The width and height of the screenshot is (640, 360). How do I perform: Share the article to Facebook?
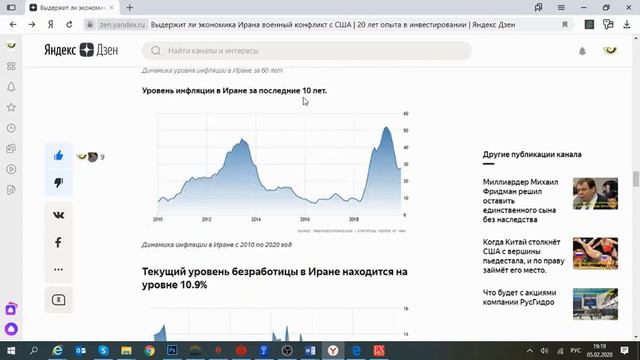pyautogui.click(x=58, y=242)
